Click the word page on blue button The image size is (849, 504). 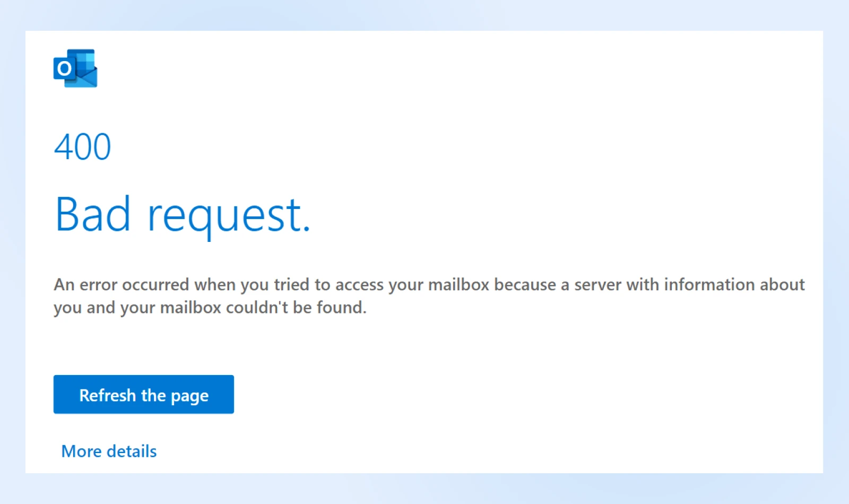pos(189,396)
